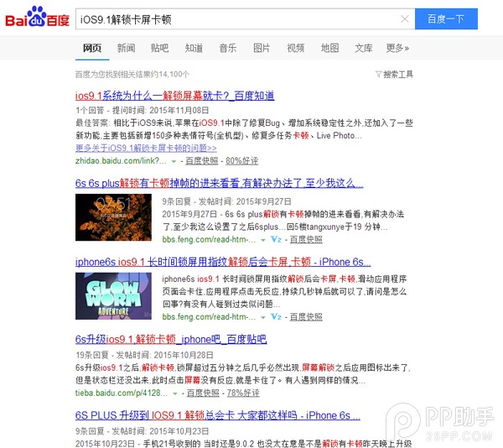Viewport: 503px width, 448px height.
Task: Click the Baidu logo
Action: (x=37, y=17)
